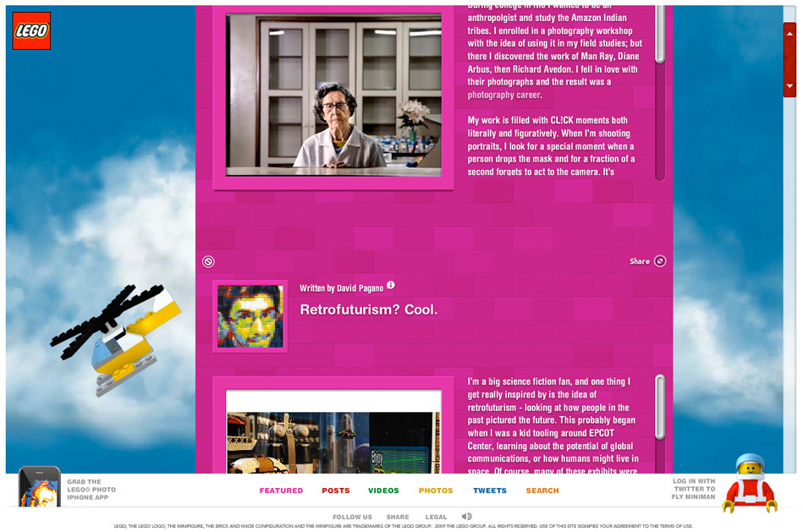Open the Featured tab
Viewport: 803px width, 532px height.
281,491
